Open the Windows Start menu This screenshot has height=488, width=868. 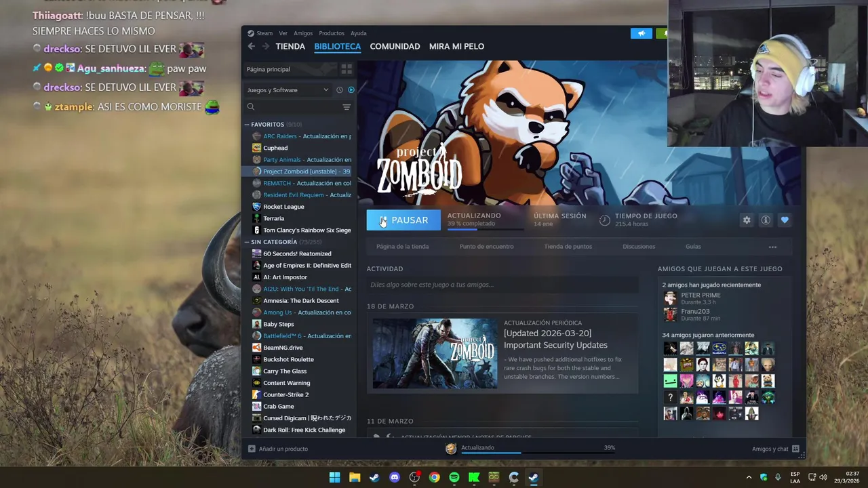point(334,478)
